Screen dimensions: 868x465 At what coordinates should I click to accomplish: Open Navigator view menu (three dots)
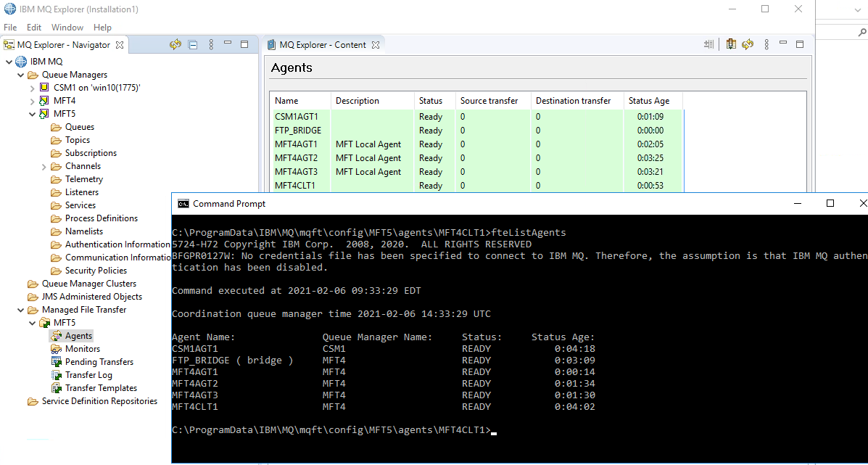(211, 44)
